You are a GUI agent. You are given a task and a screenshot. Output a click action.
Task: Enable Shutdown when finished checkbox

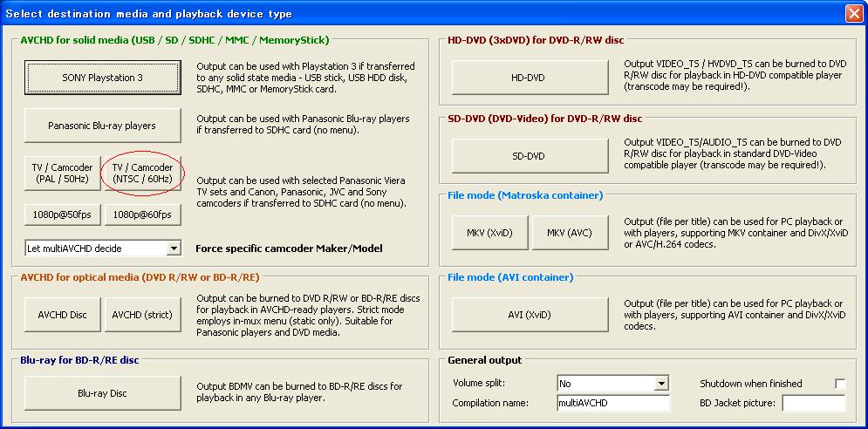(x=840, y=385)
